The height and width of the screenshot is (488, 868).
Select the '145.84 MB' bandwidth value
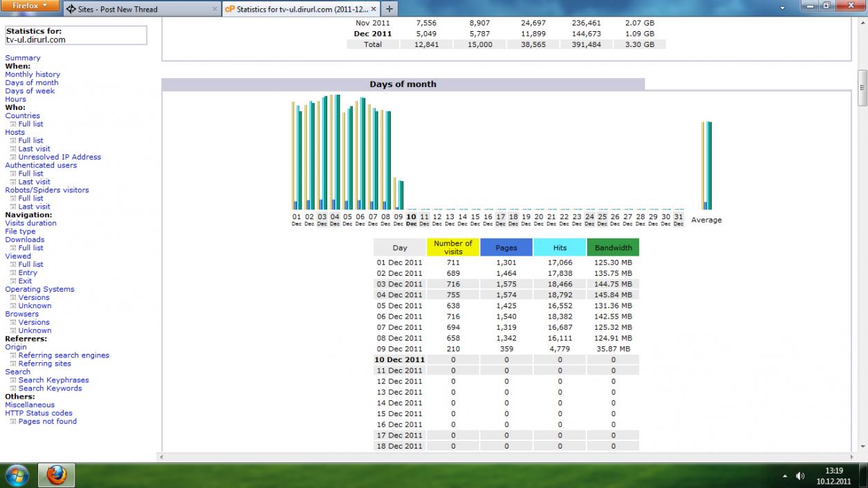tap(613, 295)
